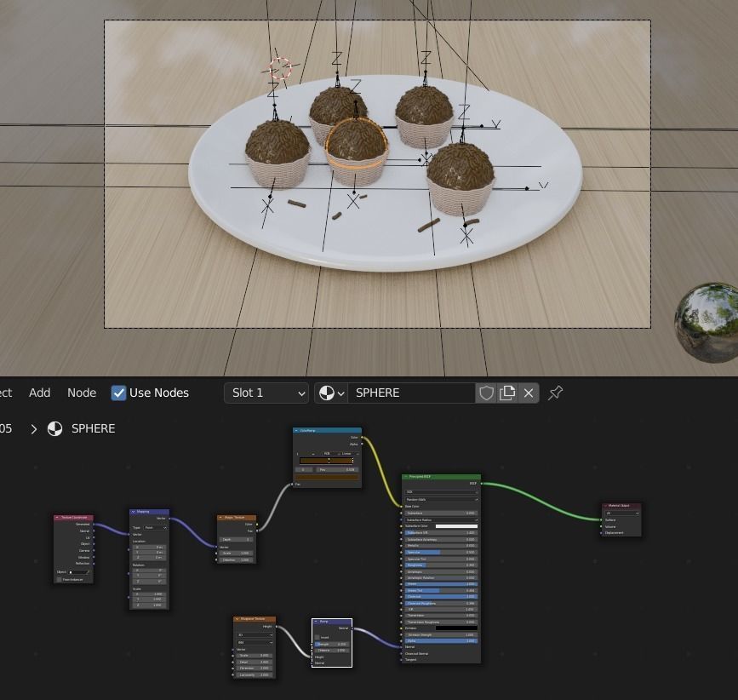Viewport: 738px width, 700px height.
Task: Open Mapping node Type Point dropdown
Action: pyautogui.click(x=155, y=528)
